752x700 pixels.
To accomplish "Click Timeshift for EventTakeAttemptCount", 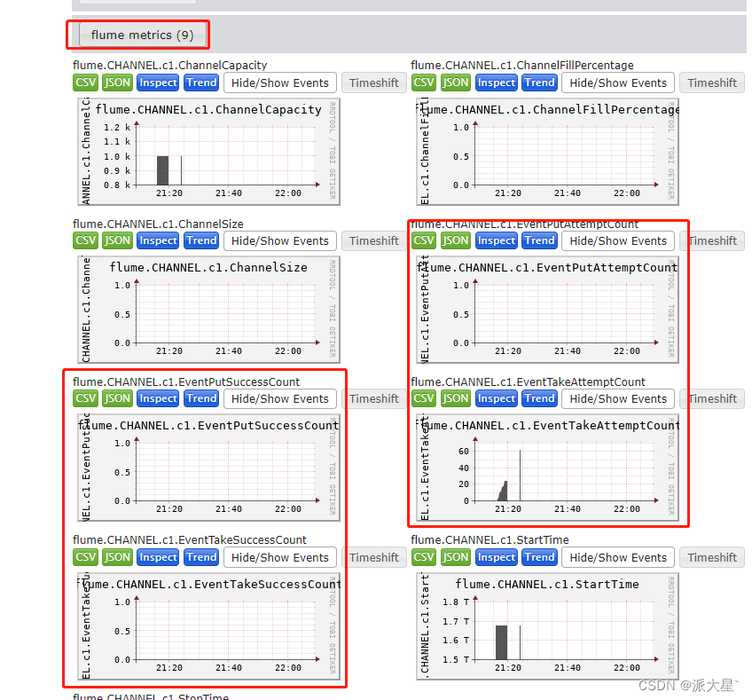I will click(x=712, y=398).
